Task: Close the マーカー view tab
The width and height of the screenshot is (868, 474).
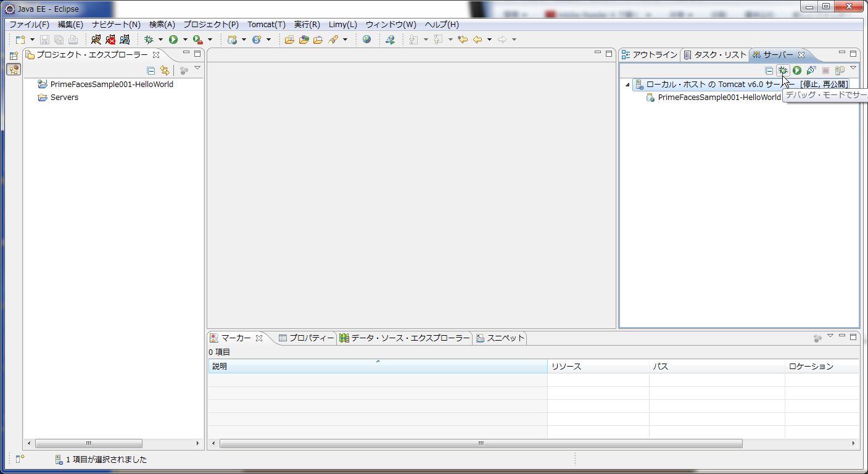Action: point(259,338)
